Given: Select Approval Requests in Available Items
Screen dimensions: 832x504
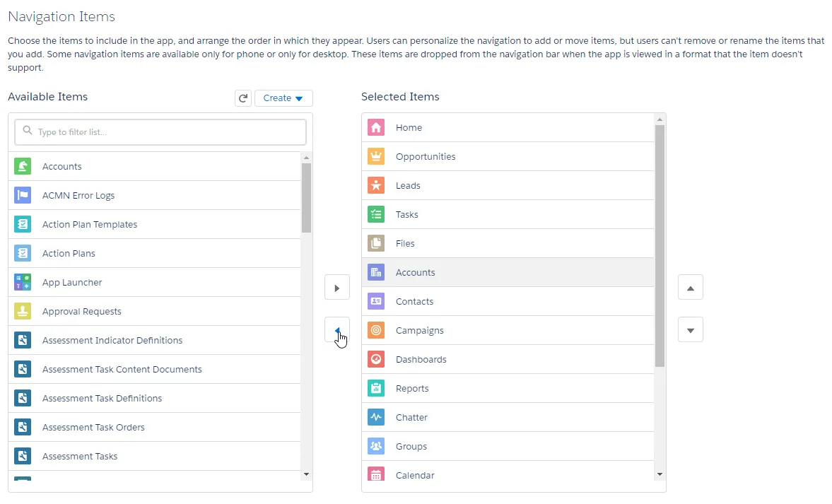Looking at the screenshot, I should pyautogui.click(x=82, y=311).
